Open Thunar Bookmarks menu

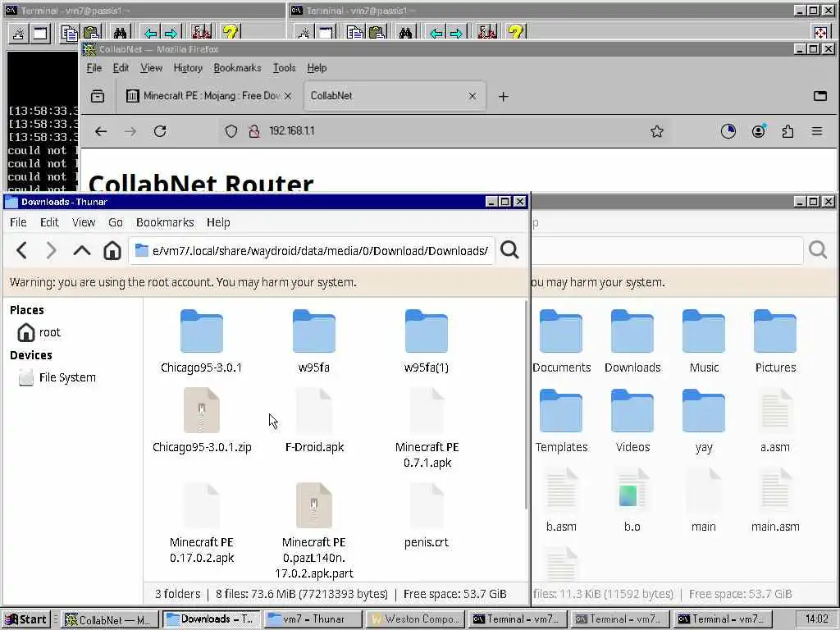tap(165, 222)
